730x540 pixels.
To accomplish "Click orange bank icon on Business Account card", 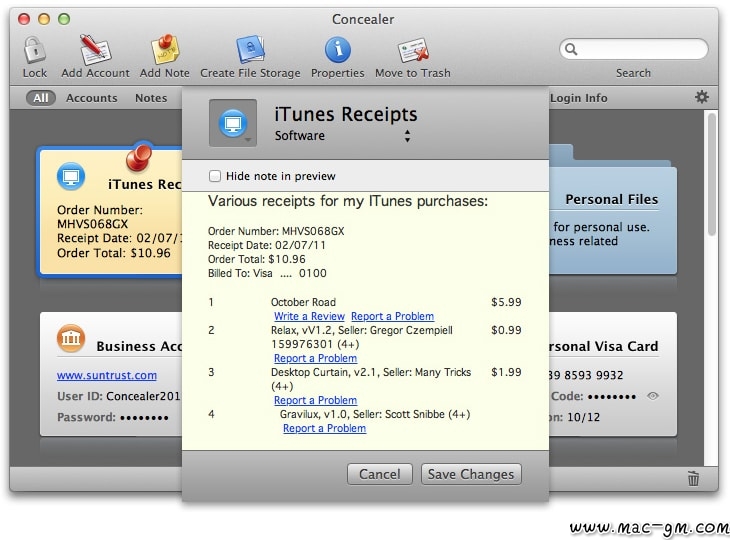I will coord(71,338).
